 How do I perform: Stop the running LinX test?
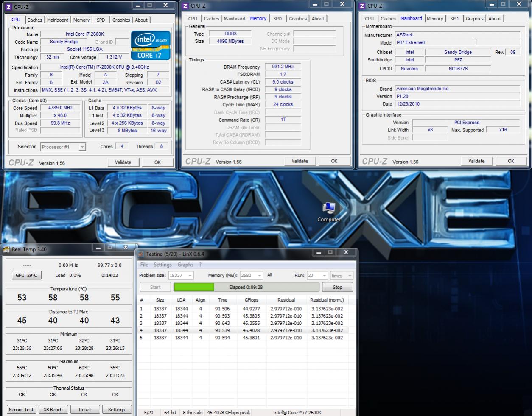click(337, 287)
